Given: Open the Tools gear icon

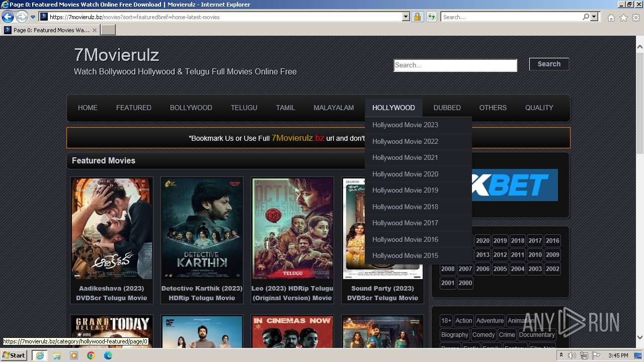Looking at the screenshot, I should (x=636, y=17).
